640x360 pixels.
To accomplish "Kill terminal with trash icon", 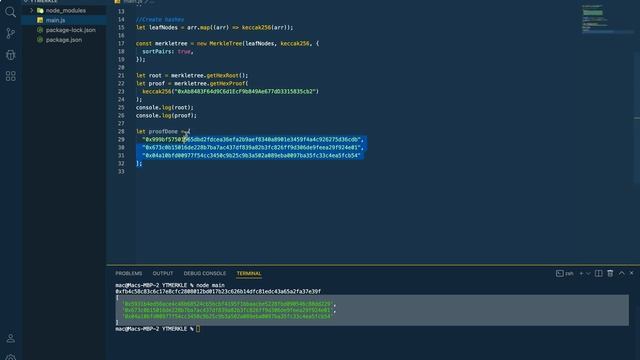I will point(610,273).
